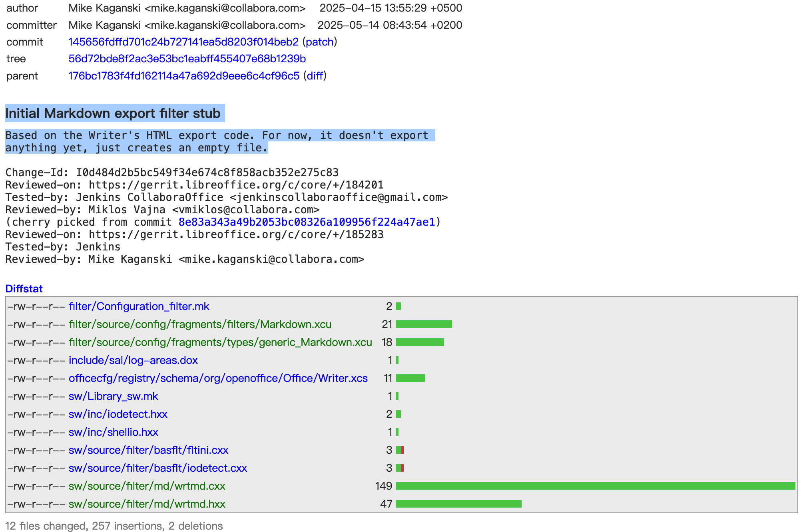Open sw/inc/iodetect.hxx file link
Image resolution: width=801 pixels, height=532 pixels.
(x=118, y=414)
